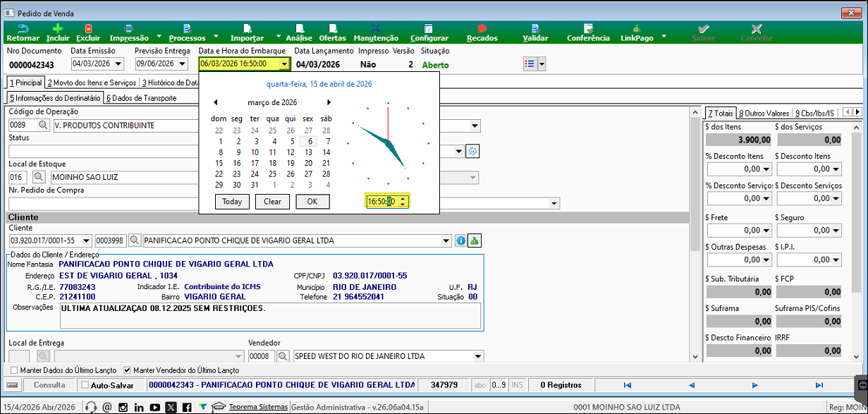Image resolution: width=868 pixels, height=414 pixels.
Task: Click magnifier beside client code 0003998
Action: (x=134, y=241)
